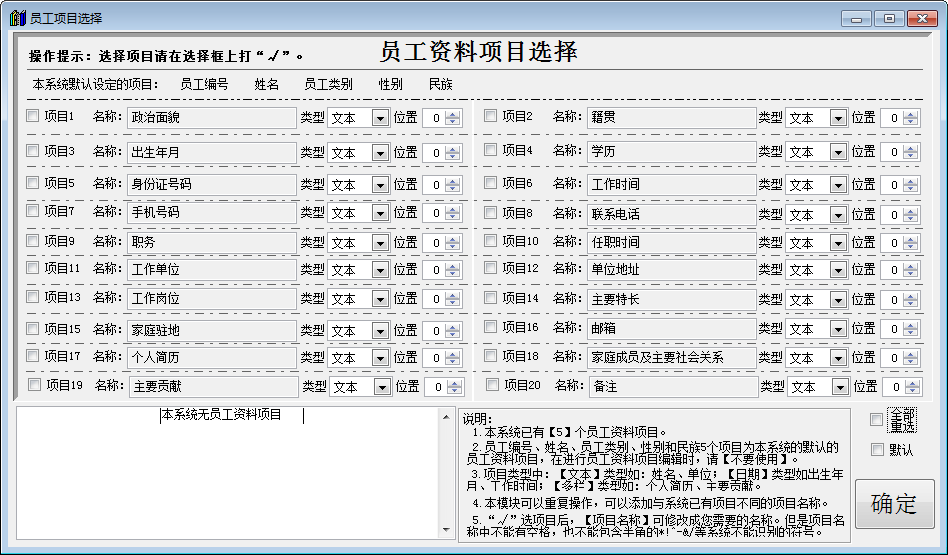The height and width of the screenshot is (555, 948).
Task: Maximize the 员工项目选择 window
Action: click(889, 19)
